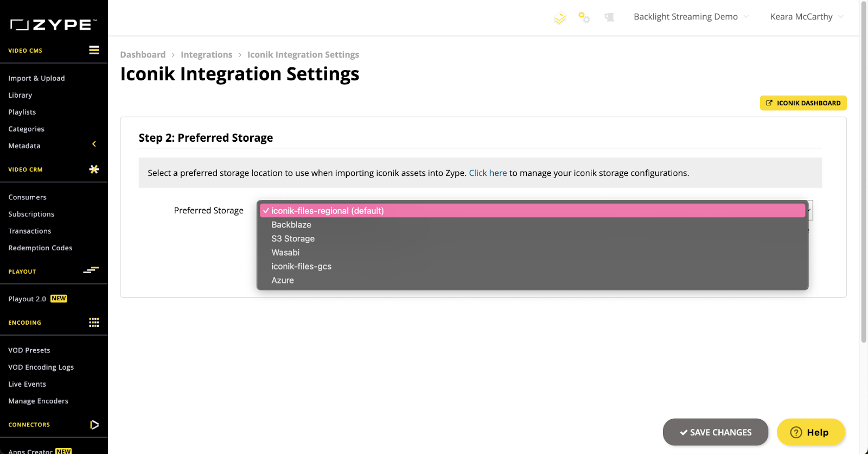The image size is (868, 454).
Task: Go to Library in sidebar
Action: point(20,95)
